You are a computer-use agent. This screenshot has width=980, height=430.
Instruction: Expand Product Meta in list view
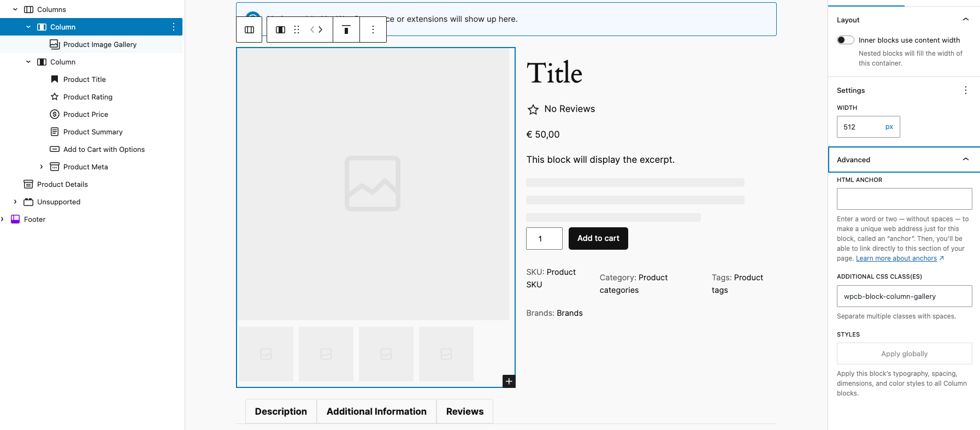pos(42,167)
